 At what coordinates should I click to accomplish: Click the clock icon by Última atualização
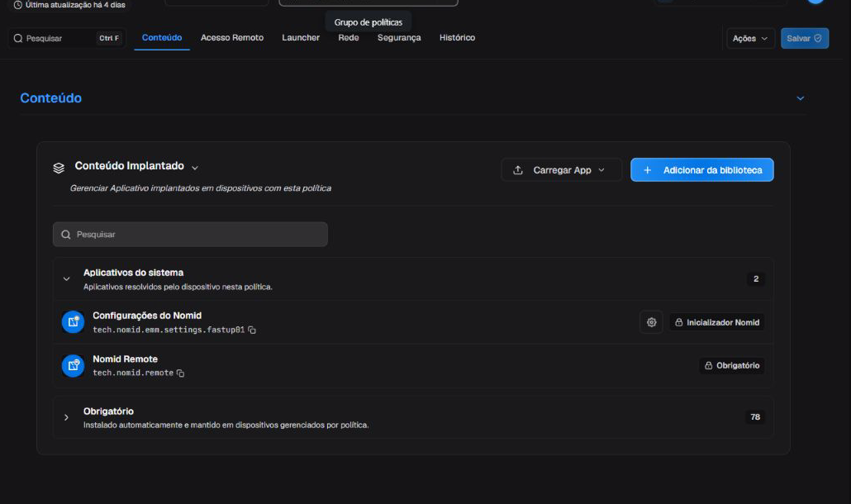click(18, 5)
